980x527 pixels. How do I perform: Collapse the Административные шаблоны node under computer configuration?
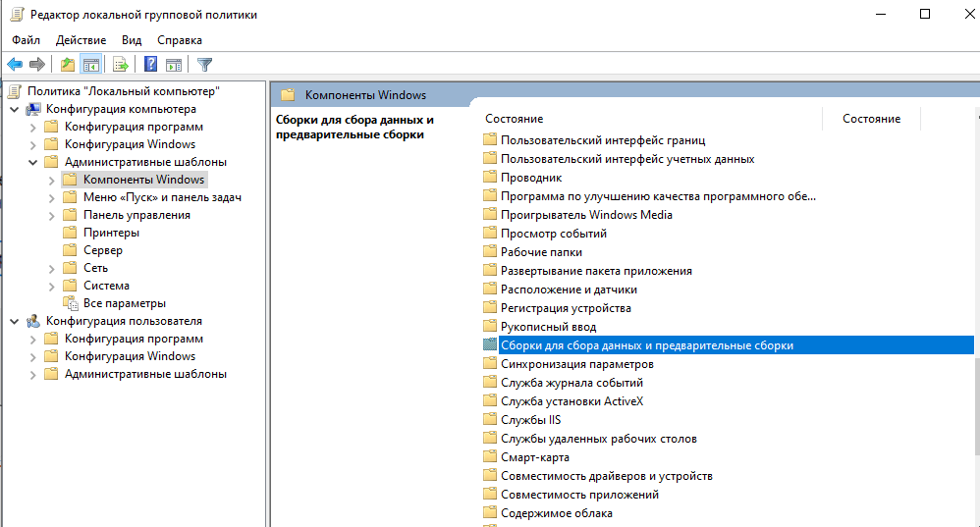[x=32, y=162]
